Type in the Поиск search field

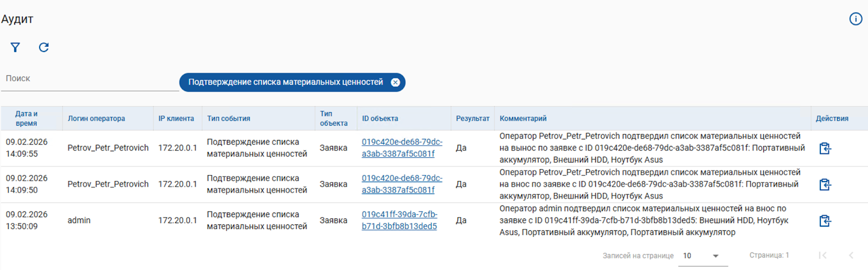[x=90, y=79]
